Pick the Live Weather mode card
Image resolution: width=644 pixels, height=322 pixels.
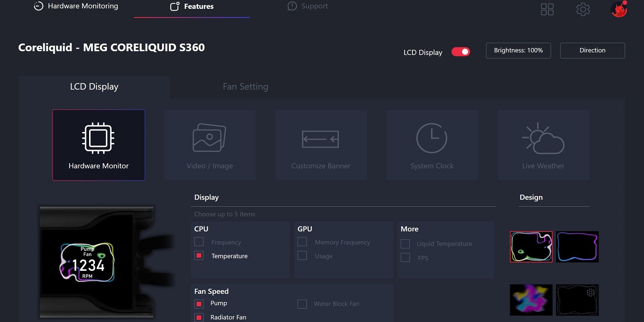[x=543, y=145]
